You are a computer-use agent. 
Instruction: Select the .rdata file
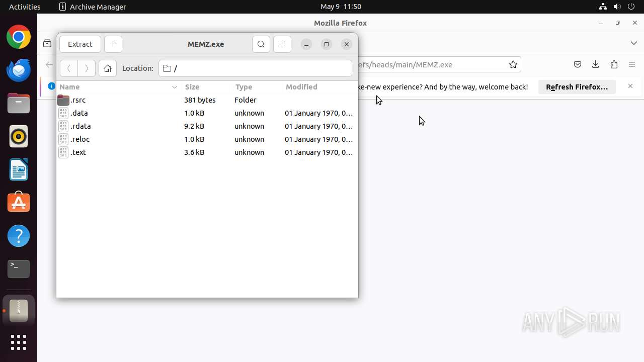coord(207,126)
